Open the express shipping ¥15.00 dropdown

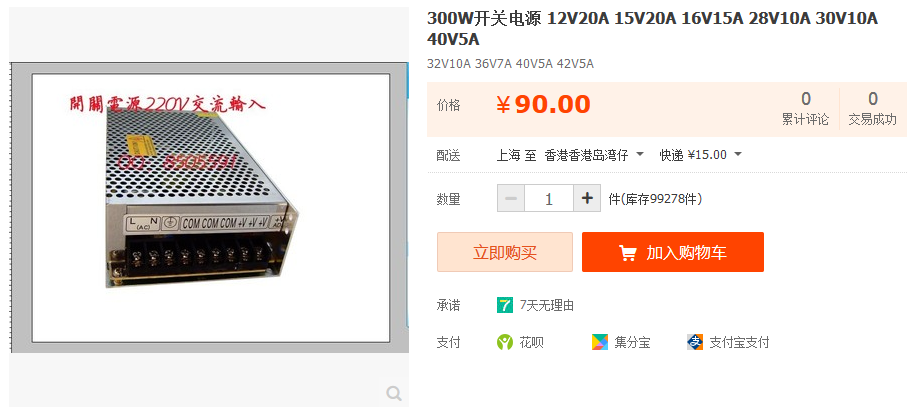[738, 154]
